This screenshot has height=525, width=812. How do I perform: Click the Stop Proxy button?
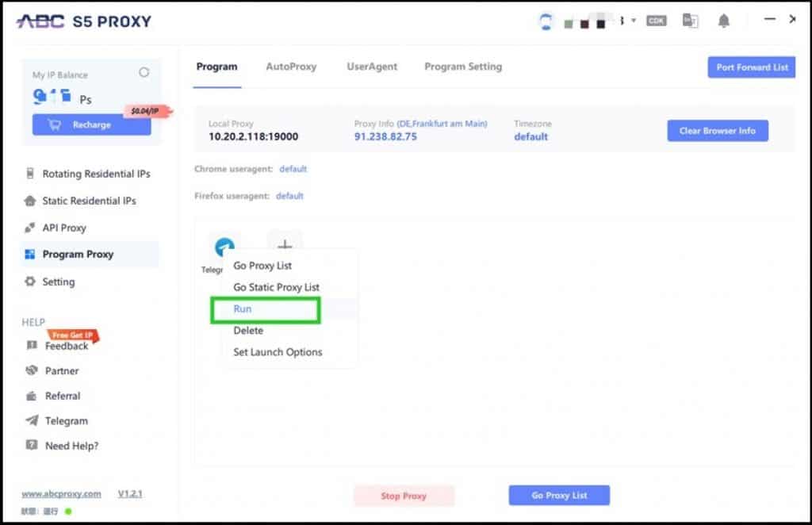(x=404, y=496)
